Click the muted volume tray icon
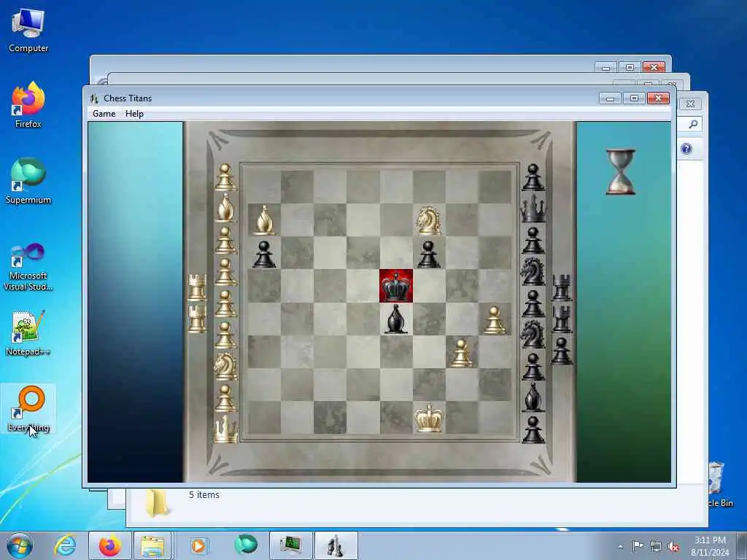This screenshot has width=747, height=560. pos(673,547)
